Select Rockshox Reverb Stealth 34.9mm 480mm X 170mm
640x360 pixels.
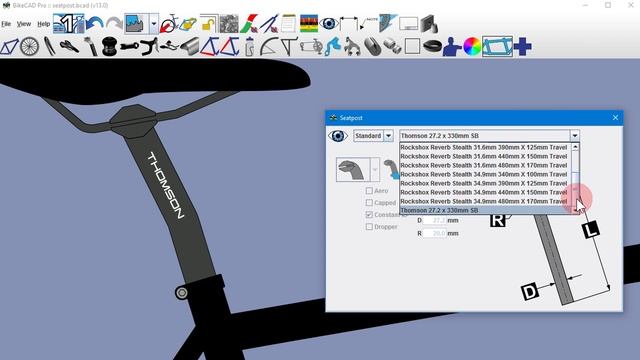(x=484, y=201)
